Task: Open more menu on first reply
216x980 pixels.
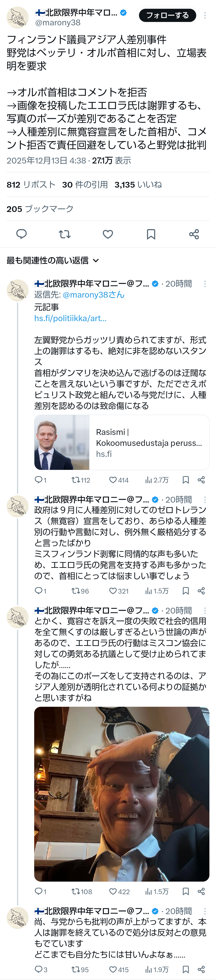Action: (x=205, y=284)
